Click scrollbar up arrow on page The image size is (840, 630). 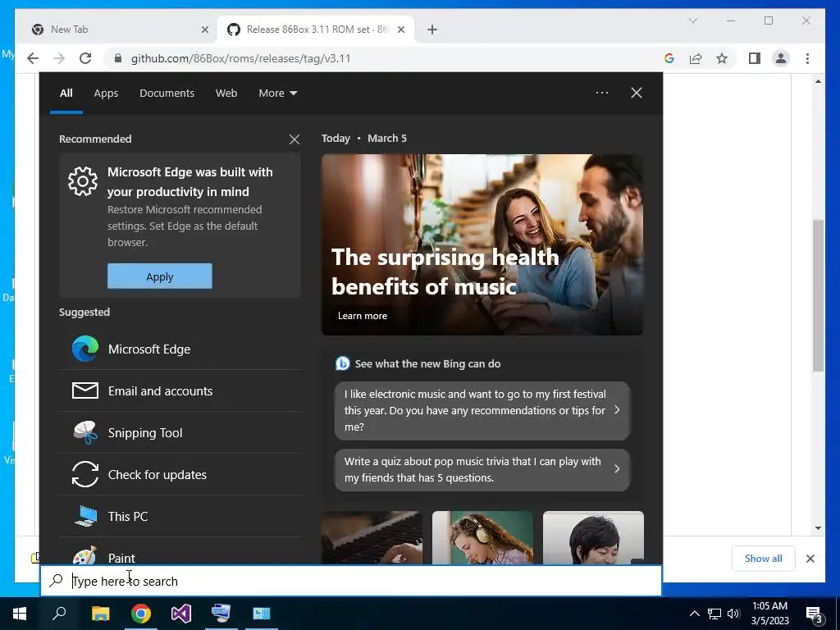[x=818, y=81]
